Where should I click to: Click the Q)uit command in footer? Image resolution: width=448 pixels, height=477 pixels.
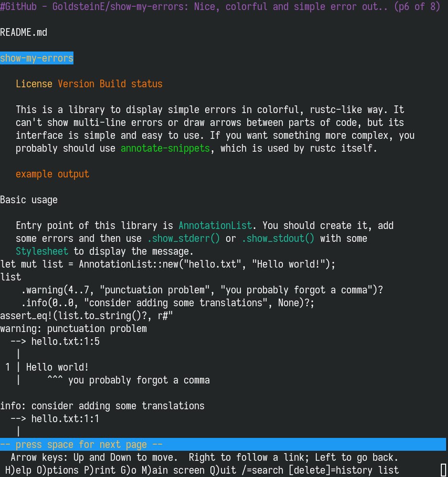click(x=223, y=470)
